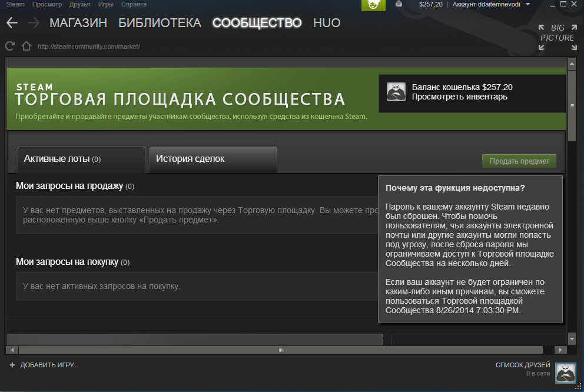Screen dimensions: 584x392
Task: Click ТОРГОВАЯ ПЛОЩАДКА СООБЩЕСТВА banner title
Action: coord(180,99)
